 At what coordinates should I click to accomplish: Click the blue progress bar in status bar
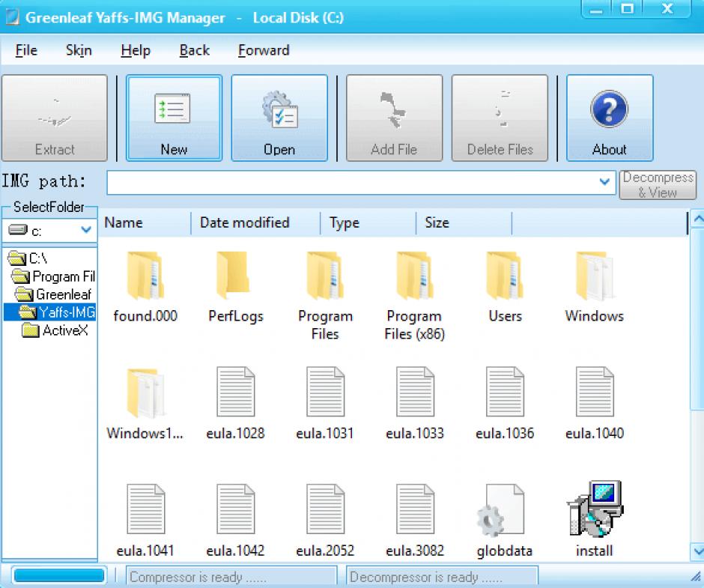59,575
